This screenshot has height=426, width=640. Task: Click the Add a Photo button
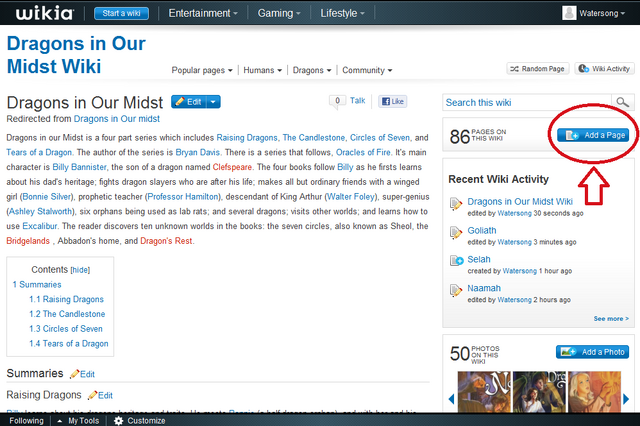pos(592,352)
